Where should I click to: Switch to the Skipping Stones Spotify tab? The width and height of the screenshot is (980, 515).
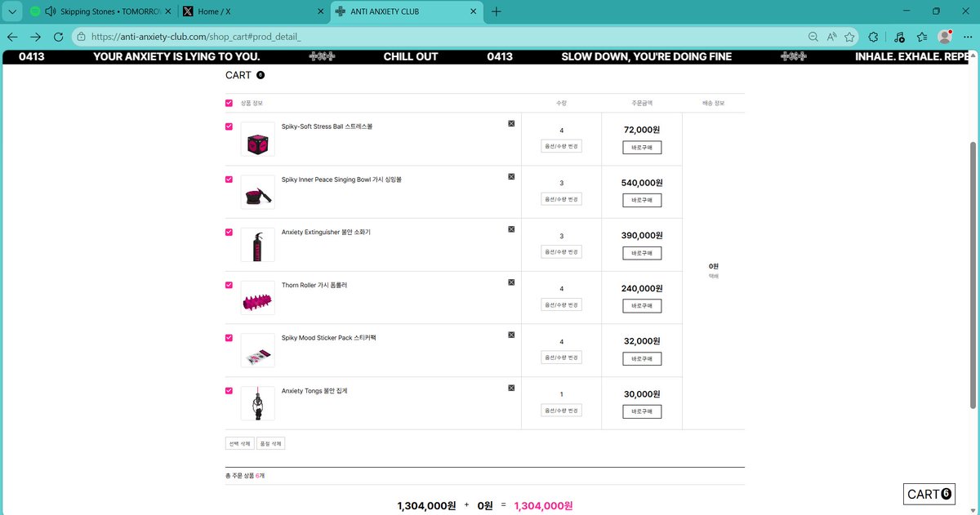(x=100, y=11)
